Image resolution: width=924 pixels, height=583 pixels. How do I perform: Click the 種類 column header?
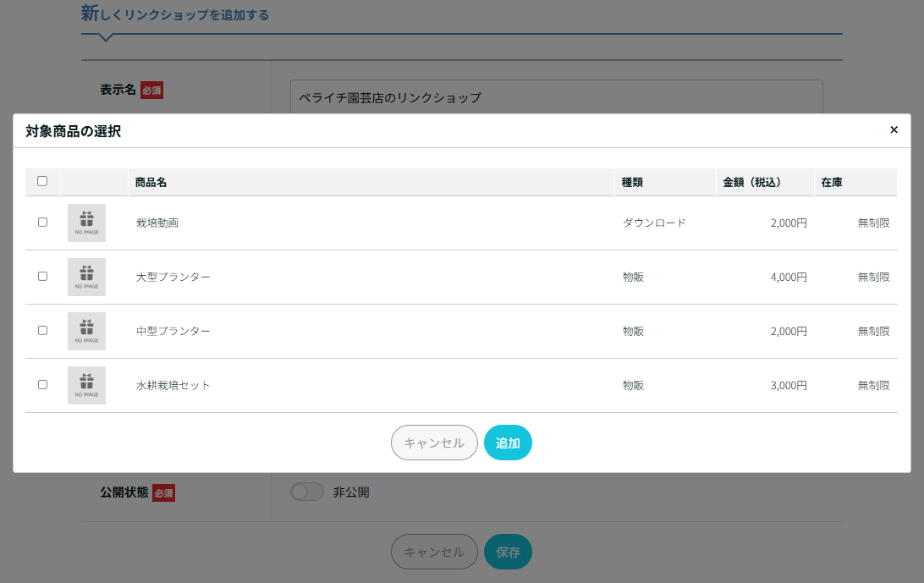click(x=633, y=182)
